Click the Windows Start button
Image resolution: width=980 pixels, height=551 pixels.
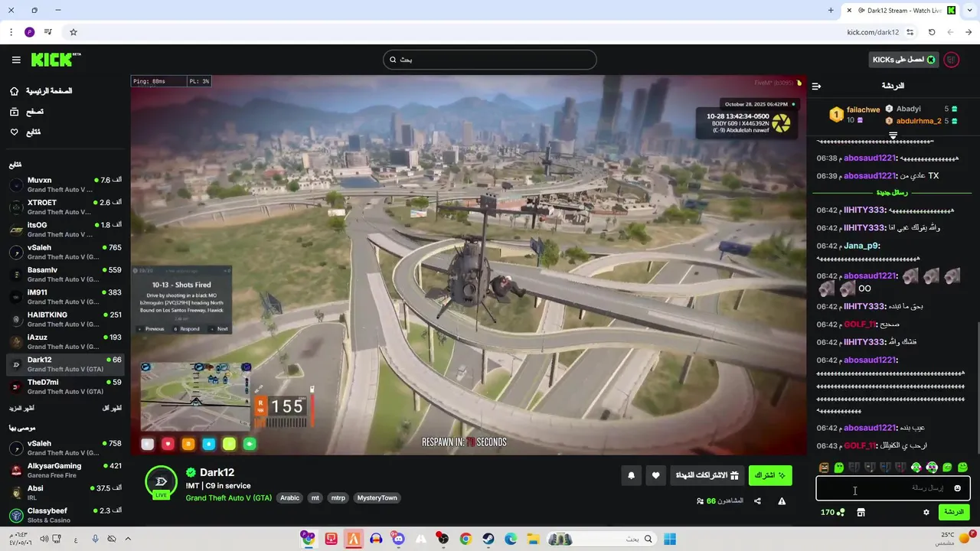[x=670, y=539]
